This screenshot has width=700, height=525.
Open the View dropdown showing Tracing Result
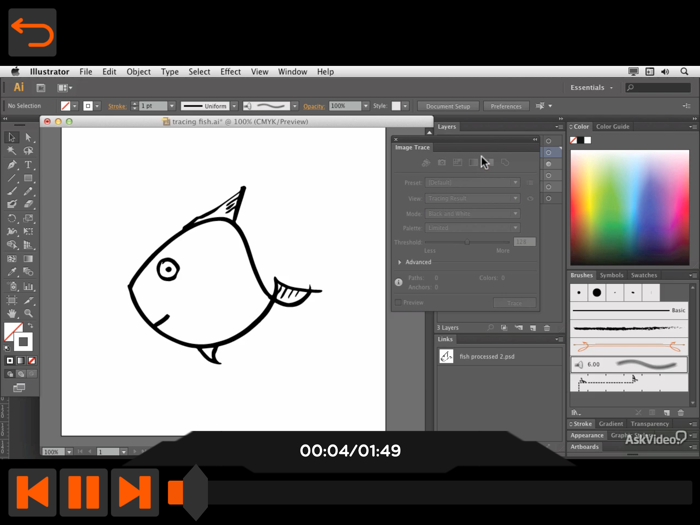pyautogui.click(x=472, y=198)
